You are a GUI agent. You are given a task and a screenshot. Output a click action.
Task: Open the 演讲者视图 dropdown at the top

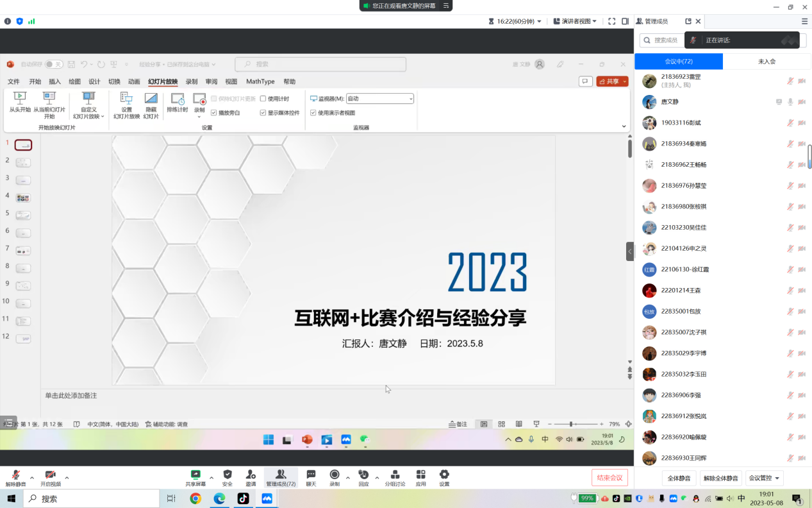[574, 21]
